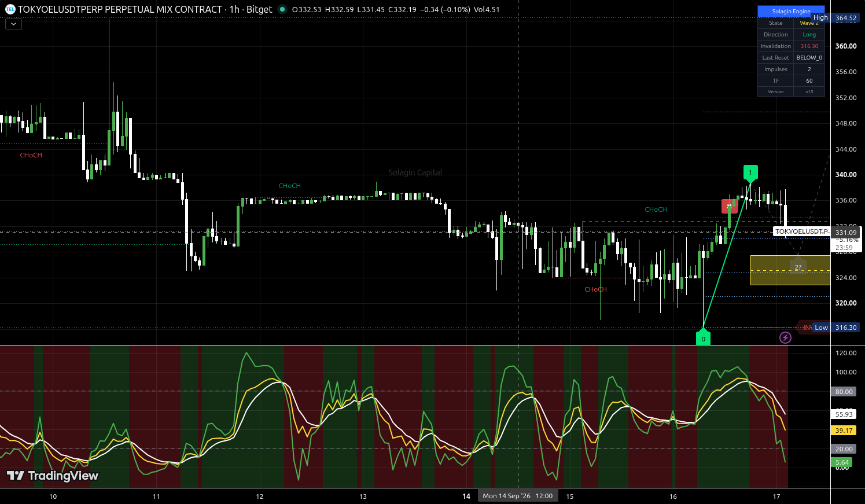
Task: Click the current price label 331.09
Action: pyautogui.click(x=846, y=232)
